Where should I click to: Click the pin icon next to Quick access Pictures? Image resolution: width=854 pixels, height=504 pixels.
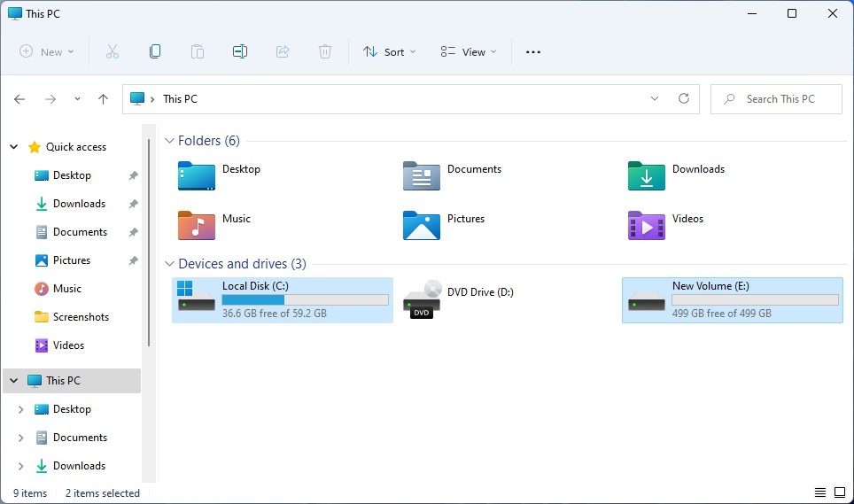pos(134,260)
